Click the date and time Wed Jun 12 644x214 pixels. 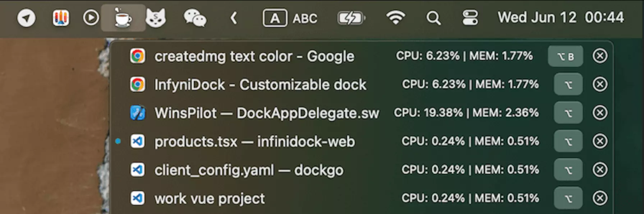(561, 18)
